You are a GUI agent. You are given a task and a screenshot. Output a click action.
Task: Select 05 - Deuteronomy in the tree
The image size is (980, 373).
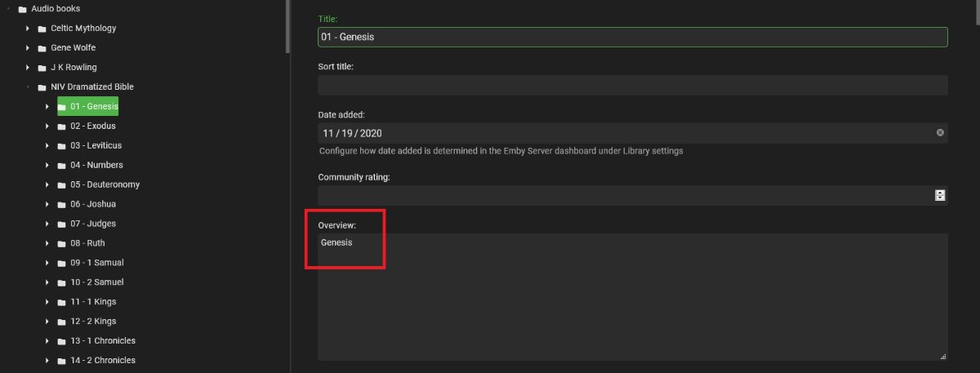tap(105, 184)
